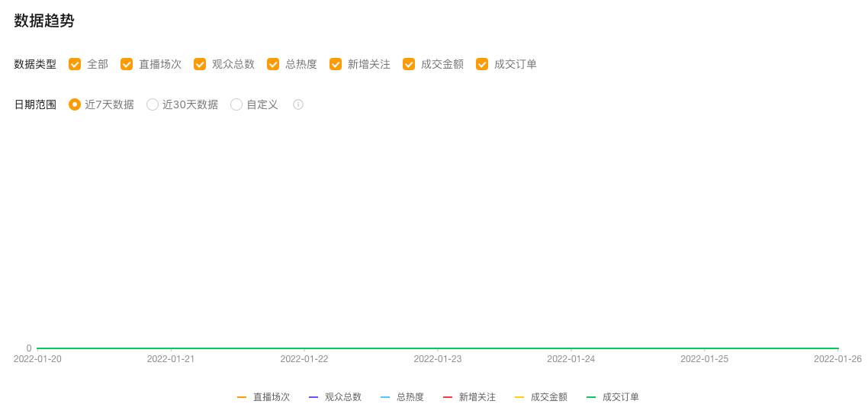Toggle 成交订单 legend entry below chart

click(x=612, y=397)
